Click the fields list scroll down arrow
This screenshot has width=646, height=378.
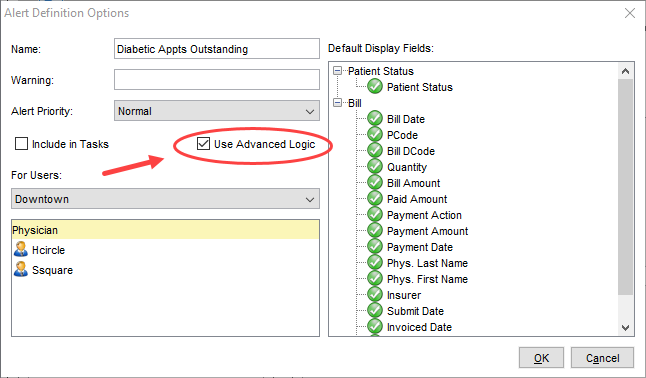pos(625,328)
